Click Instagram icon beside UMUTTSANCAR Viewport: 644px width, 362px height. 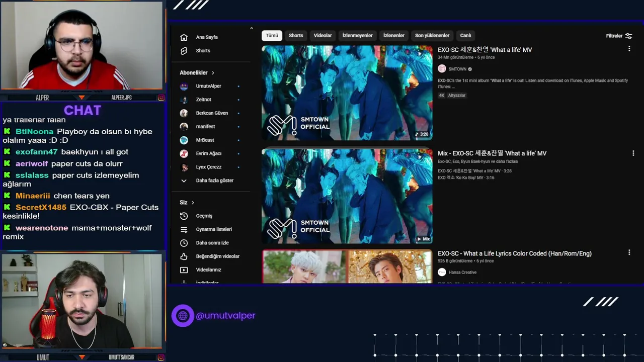pyautogui.click(x=161, y=357)
